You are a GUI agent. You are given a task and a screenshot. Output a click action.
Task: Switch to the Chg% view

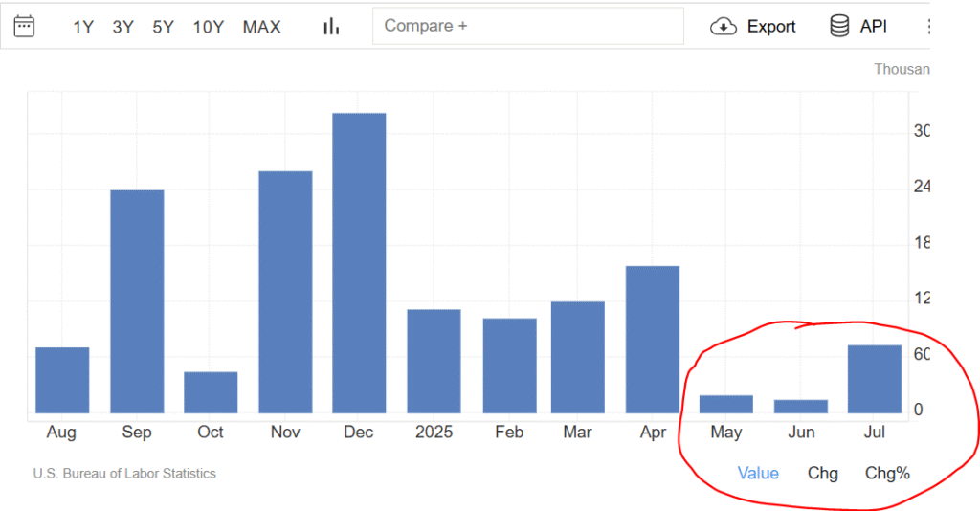[887, 473]
